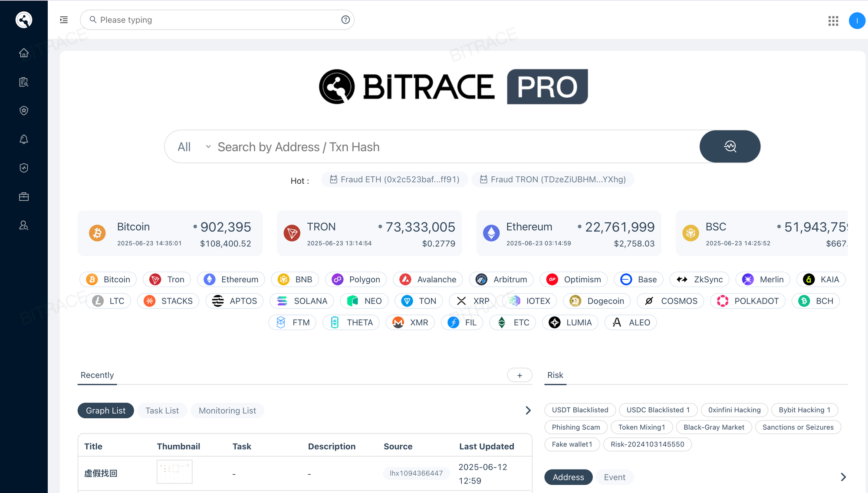Expand the arrow next to Monitoring List
The height and width of the screenshot is (493, 868).
[x=528, y=410]
